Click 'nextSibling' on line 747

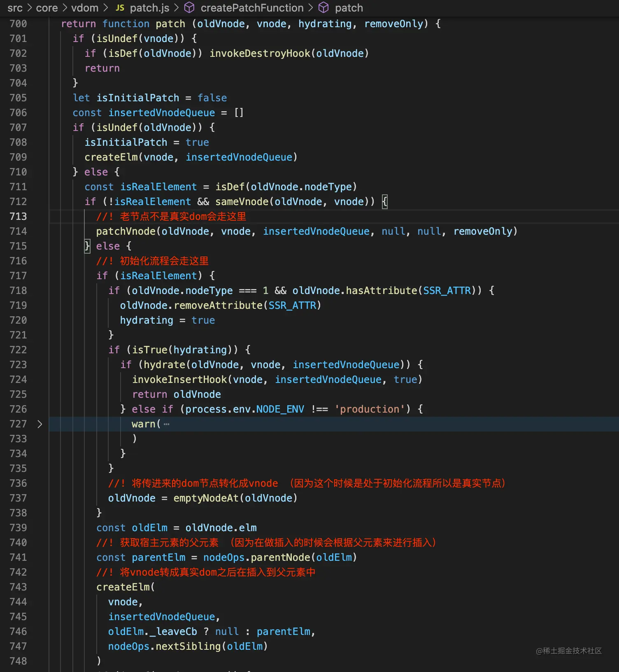point(188,646)
